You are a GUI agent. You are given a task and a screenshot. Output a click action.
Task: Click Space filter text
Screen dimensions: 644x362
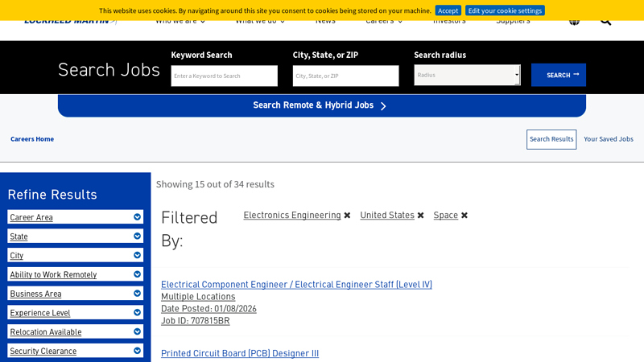(x=446, y=216)
